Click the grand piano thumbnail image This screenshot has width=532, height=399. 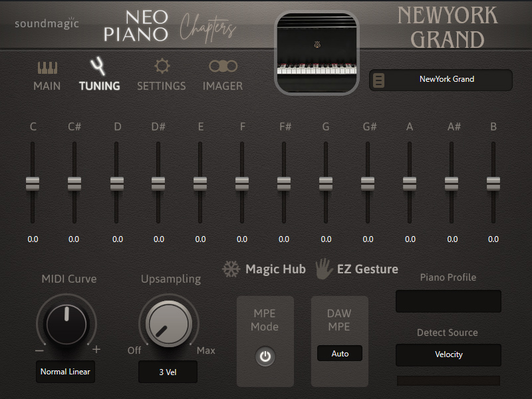pyautogui.click(x=317, y=53)
